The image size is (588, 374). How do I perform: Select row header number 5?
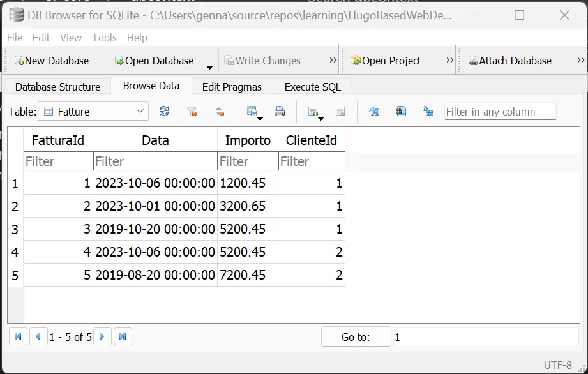15,275
